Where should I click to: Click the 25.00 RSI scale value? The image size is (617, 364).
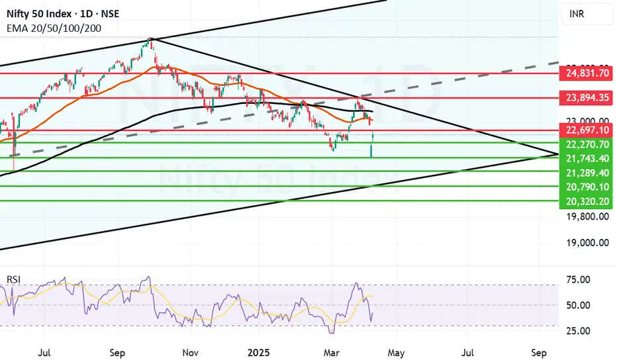[578, 331]
